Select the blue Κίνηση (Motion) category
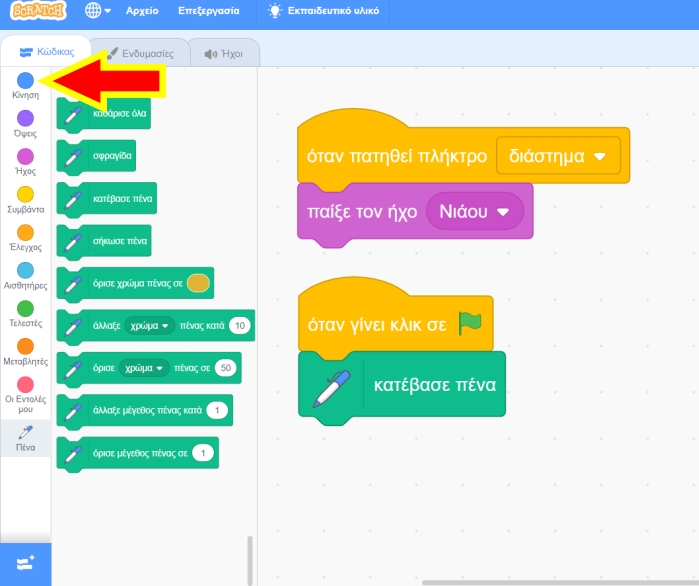Screen dimensions: 699x586 click(x=26, y=84)
